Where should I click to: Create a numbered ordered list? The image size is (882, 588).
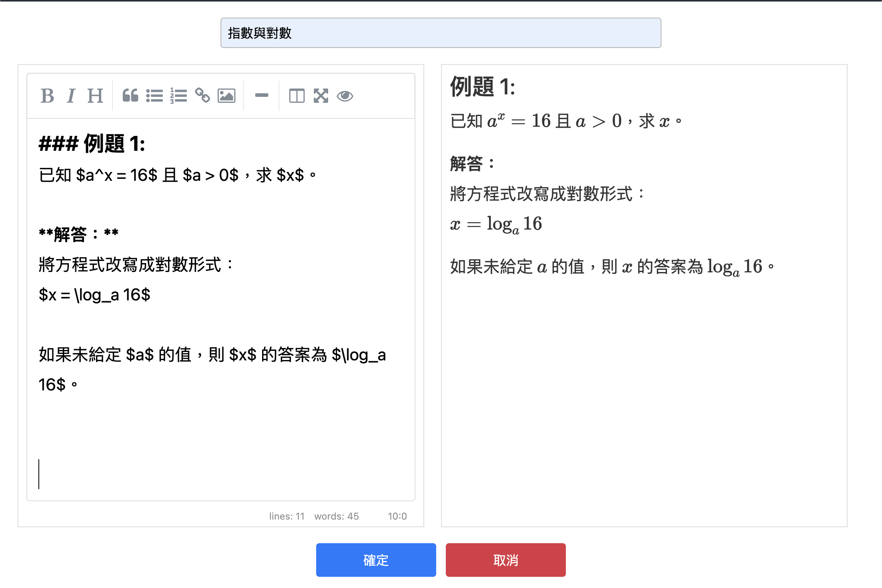point(178,96)
